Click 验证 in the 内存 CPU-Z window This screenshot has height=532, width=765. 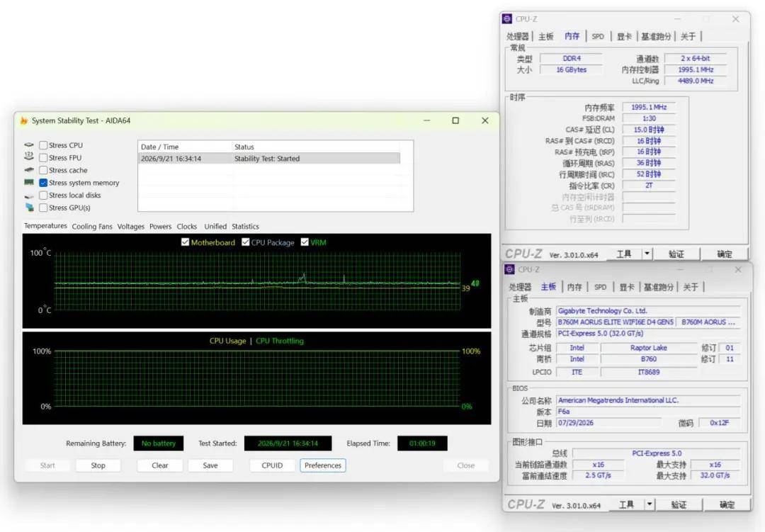(676, 254)
